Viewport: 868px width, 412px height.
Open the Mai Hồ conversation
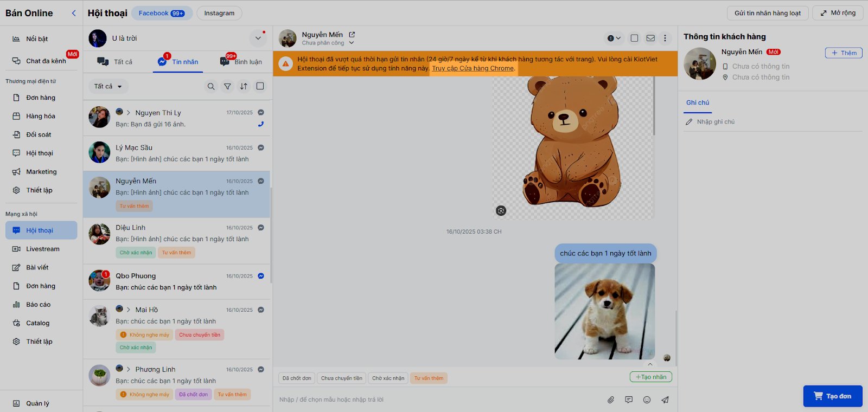coord(176,329)
